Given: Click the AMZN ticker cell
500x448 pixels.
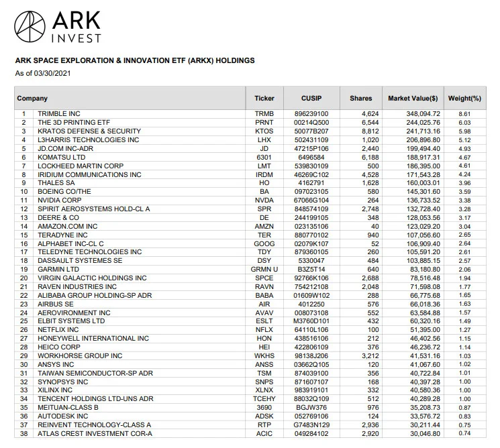Looking at the screenshot, I should pos(264,226).
